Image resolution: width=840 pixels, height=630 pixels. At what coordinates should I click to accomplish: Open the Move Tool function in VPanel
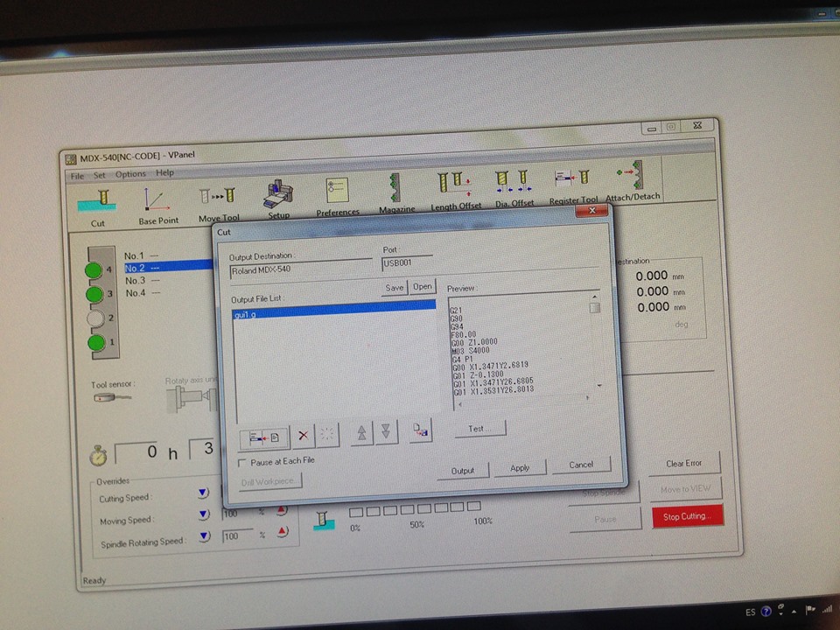pos(218,204)
